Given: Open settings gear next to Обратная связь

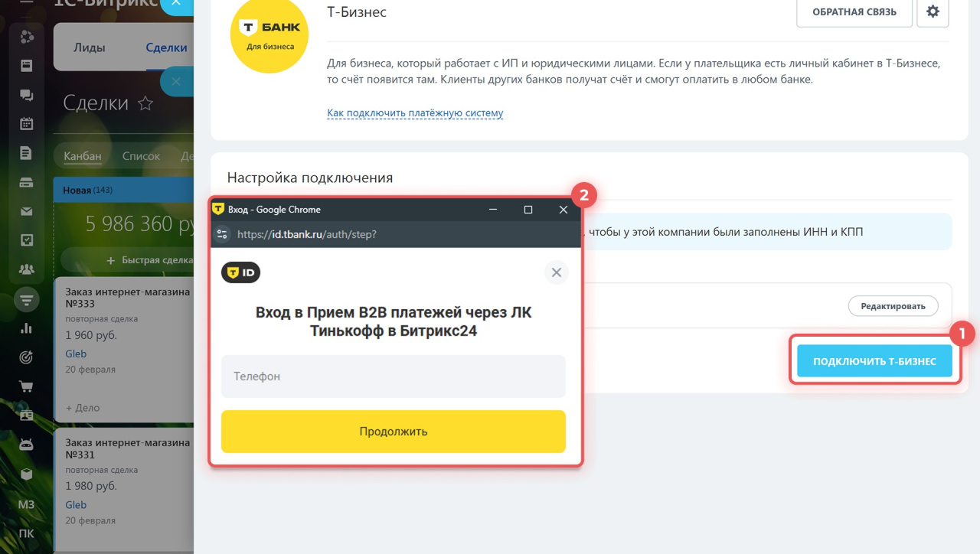Looking at the screenshot, I should (x=933, y=12).
